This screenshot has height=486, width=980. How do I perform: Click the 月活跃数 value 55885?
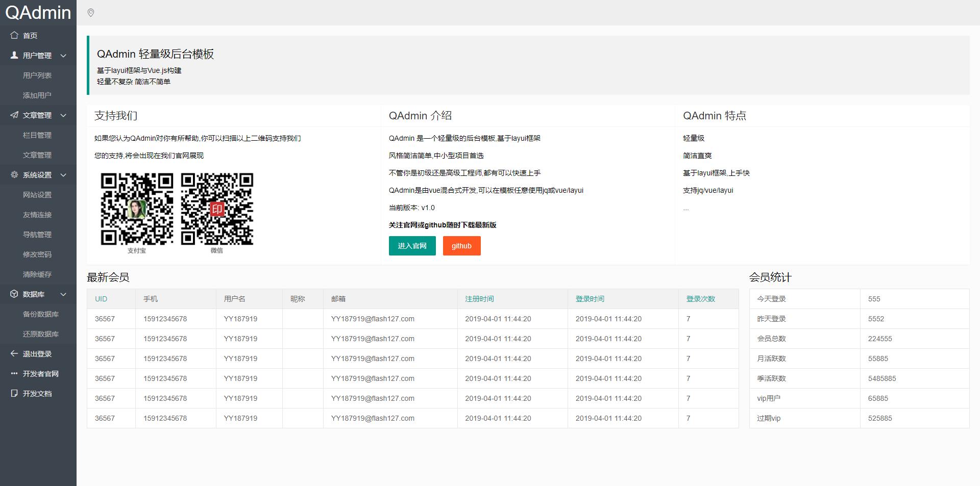pyautogui.click(x=878, y=359)
